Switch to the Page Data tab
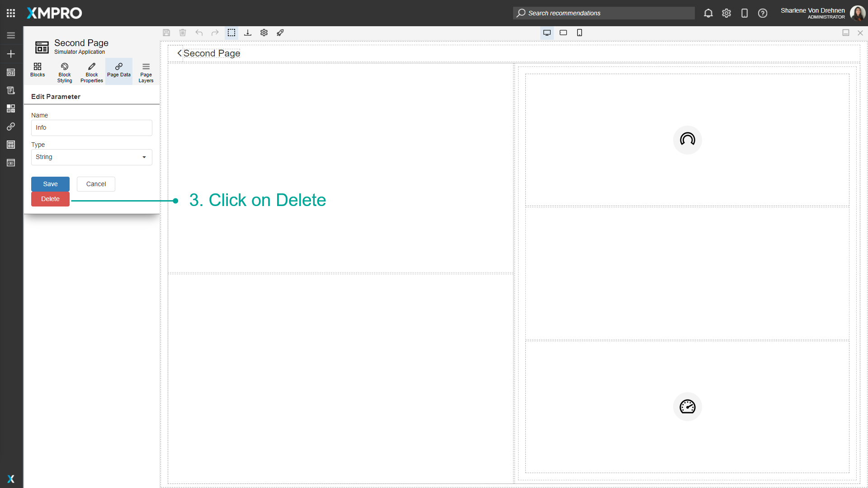Screen dimensions: 868x488 click(x=118, y=71)
